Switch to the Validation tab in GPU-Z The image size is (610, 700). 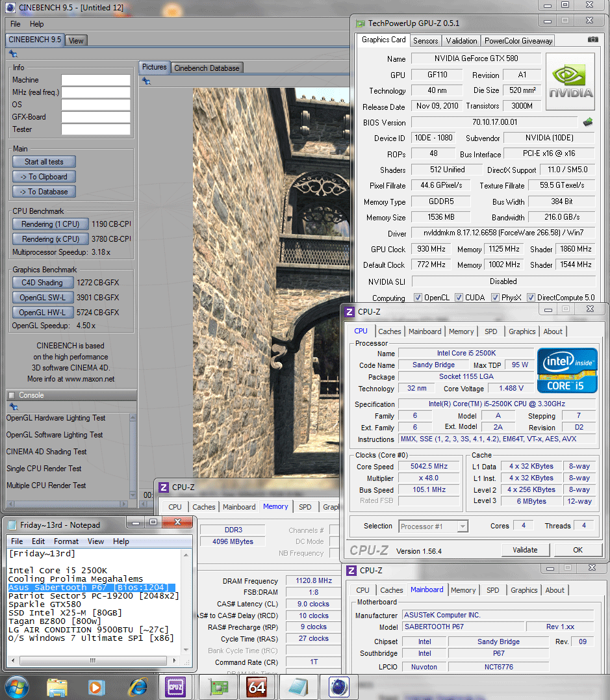tap(461, 41)
